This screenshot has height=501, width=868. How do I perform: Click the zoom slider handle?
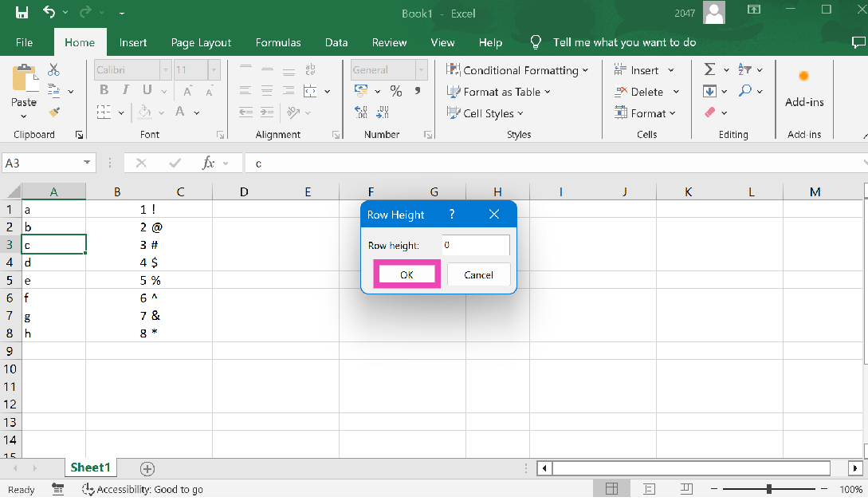click(768, 489)
